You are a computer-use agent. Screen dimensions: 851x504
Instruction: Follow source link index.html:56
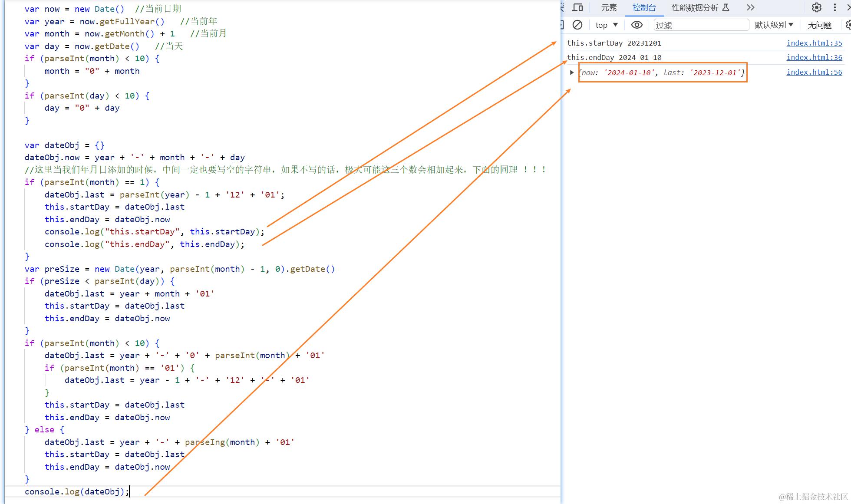[x=814, y=72]
